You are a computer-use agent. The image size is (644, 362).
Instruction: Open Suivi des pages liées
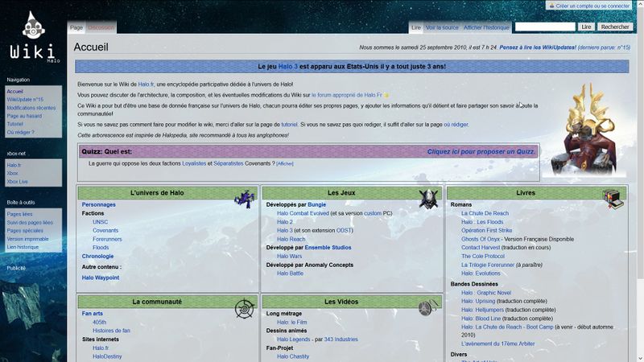[30, 223]
